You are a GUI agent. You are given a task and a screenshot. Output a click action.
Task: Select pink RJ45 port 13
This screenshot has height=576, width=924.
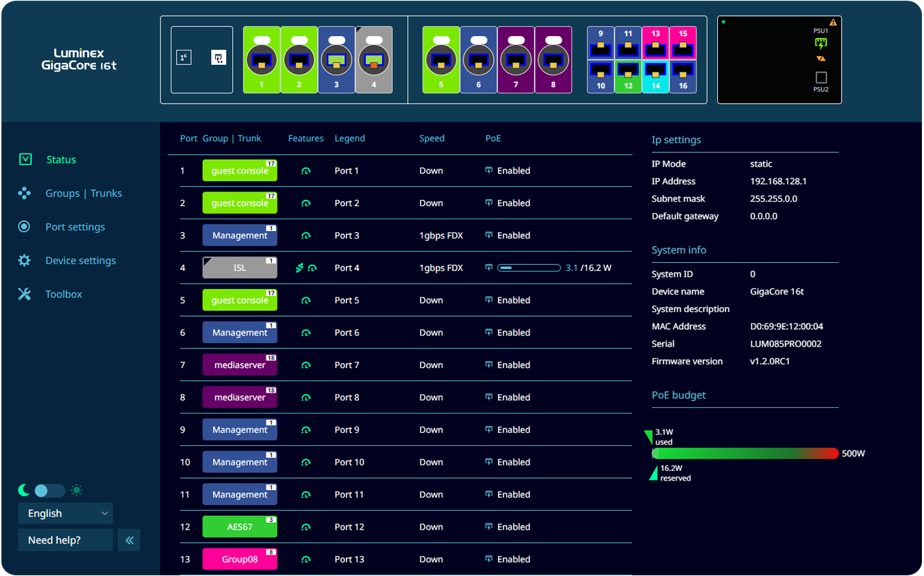point(656,44)
